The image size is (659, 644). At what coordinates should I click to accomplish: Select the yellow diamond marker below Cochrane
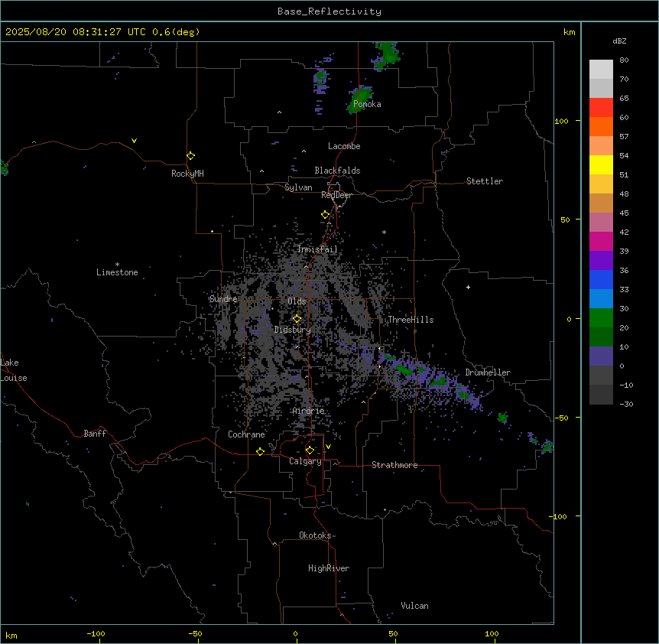click(260, 451)
